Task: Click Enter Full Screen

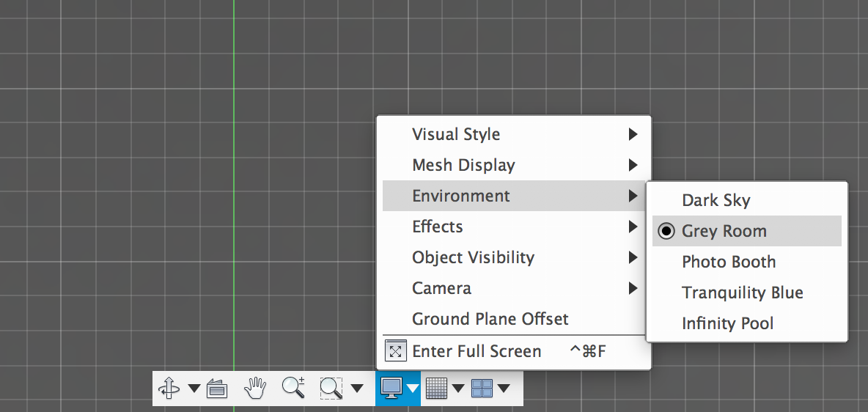Action: click(x=477, y=351)
